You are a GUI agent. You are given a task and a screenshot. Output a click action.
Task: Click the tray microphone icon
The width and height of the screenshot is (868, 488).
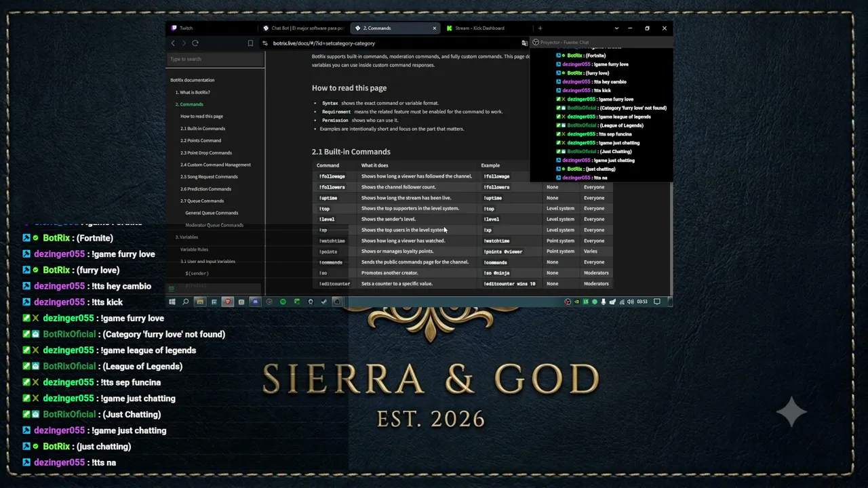[x=603, y=302]
